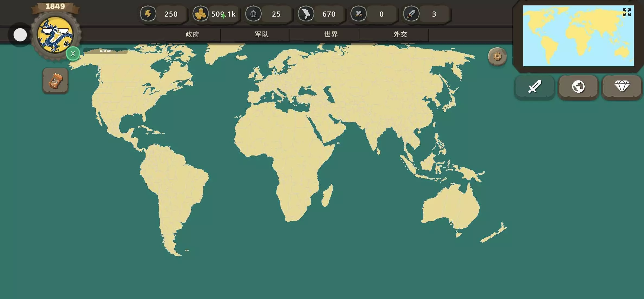Open the 世界 world menu
This screenshot has width=644, height=299.
tap(331, 34)
